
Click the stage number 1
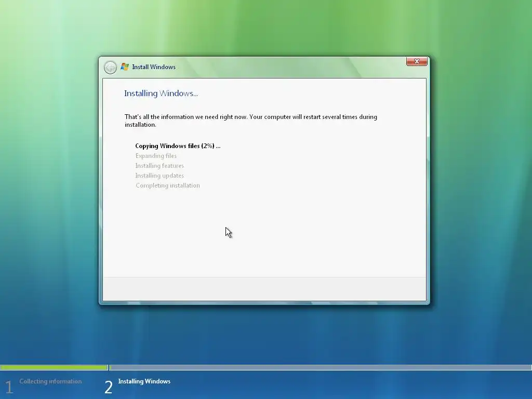pos(9,387)
